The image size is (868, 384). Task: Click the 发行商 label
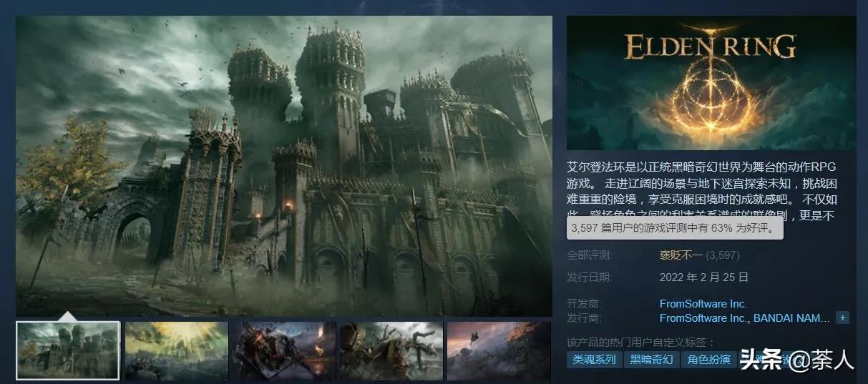click(584, 317)
